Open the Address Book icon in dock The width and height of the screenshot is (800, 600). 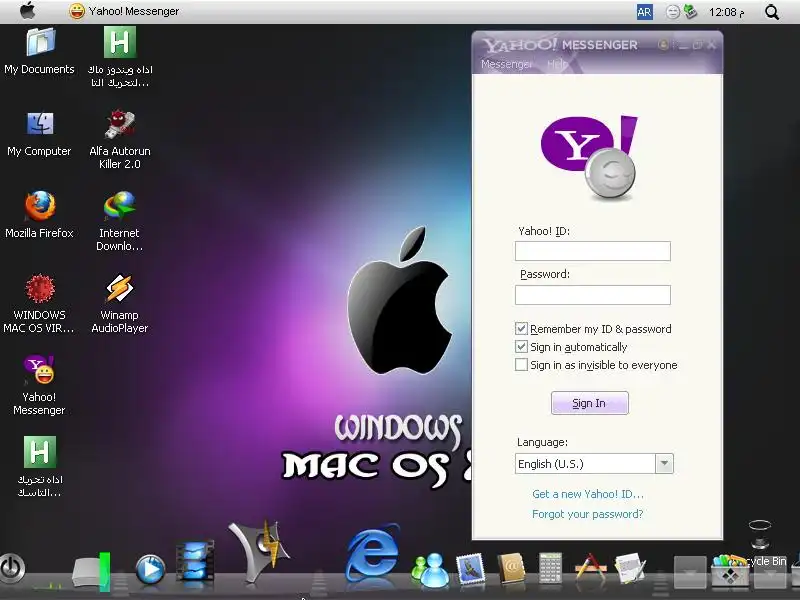point(511,567)
